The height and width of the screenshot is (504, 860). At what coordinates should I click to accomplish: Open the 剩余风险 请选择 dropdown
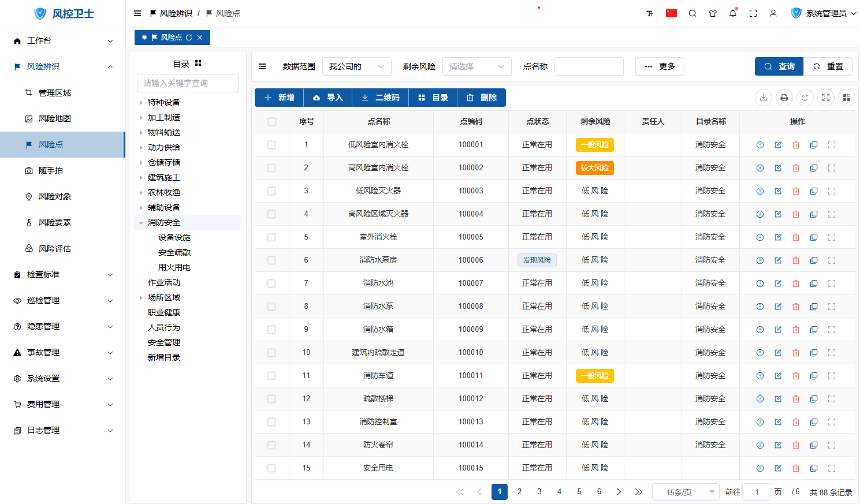click(x=477, y=66)
